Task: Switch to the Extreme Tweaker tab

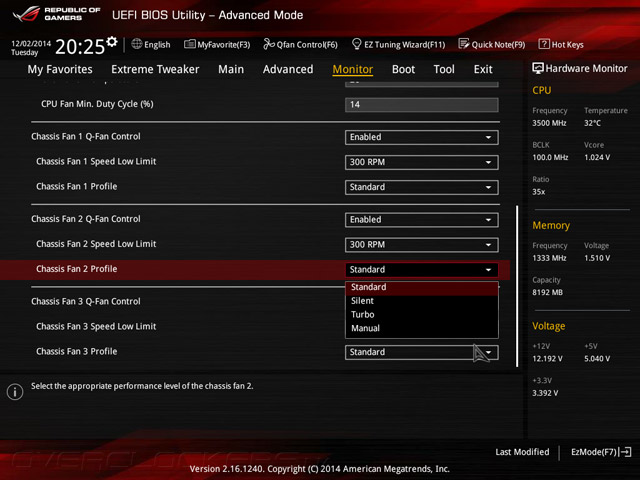Action: (155, 69)
